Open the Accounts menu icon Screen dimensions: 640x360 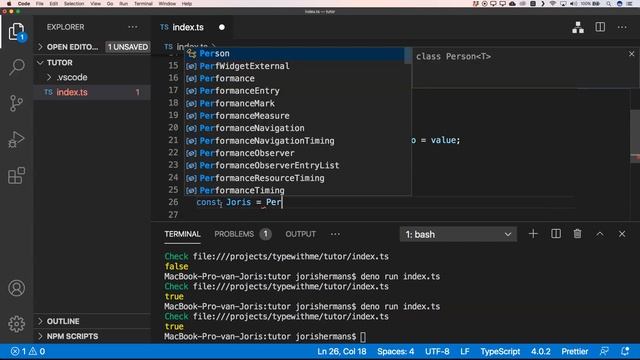[16, 288]
